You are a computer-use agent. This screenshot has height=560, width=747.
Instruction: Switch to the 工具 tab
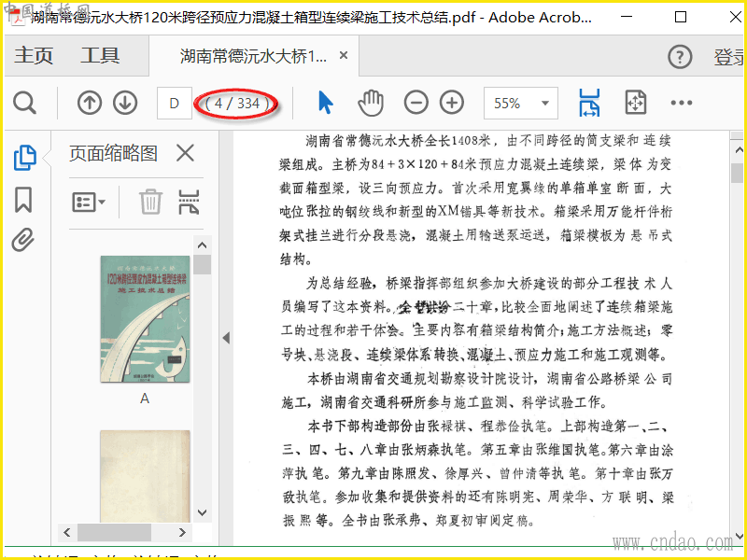point(100,56)
